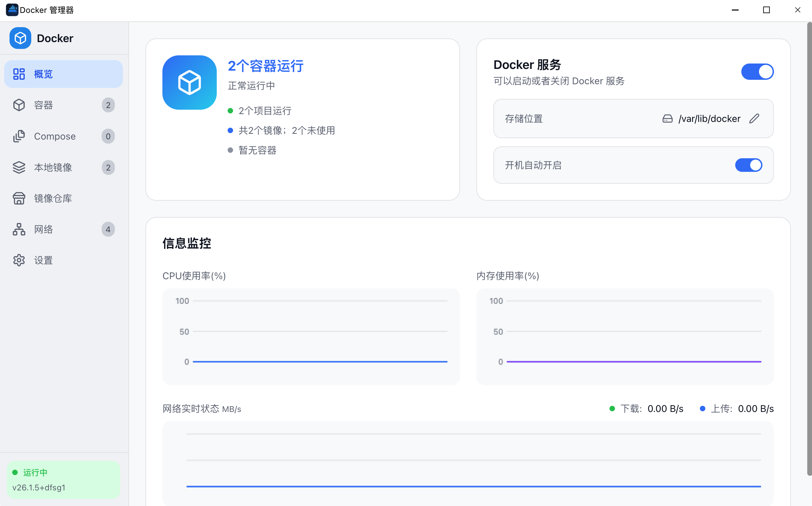Click the 2个项目运行 status line
Image resolution: width=812 pixels, height=506 pixels.
tap(260, 111)
